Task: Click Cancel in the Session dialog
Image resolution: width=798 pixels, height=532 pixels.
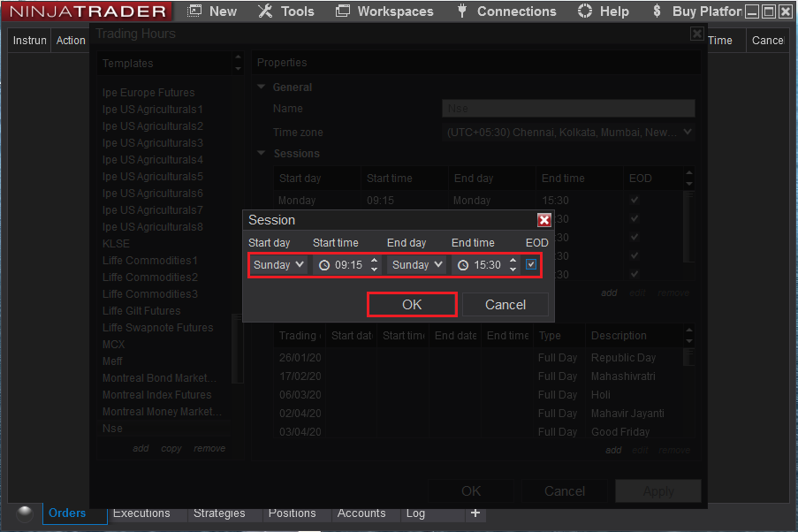Action: 505,305
